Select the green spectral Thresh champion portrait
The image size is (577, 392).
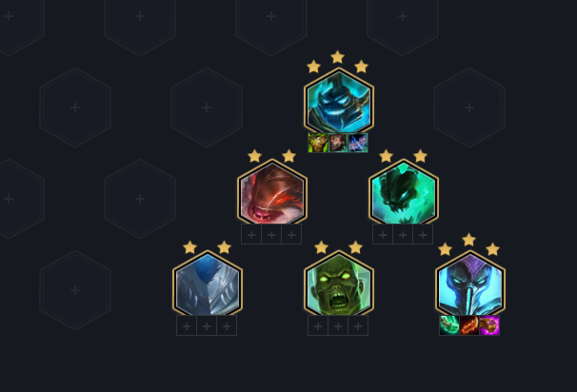(404, 192)
